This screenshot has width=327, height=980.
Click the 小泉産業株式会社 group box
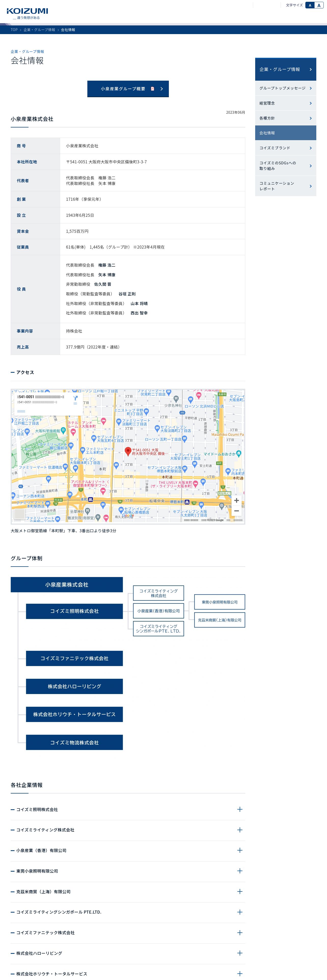point(67,584)
